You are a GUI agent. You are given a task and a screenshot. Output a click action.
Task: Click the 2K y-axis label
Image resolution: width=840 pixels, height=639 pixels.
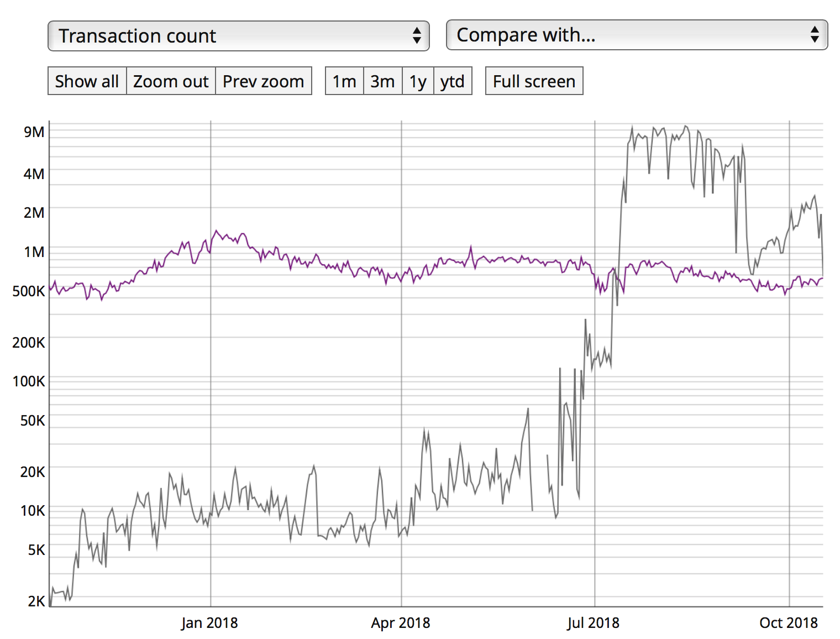point(36,601)
